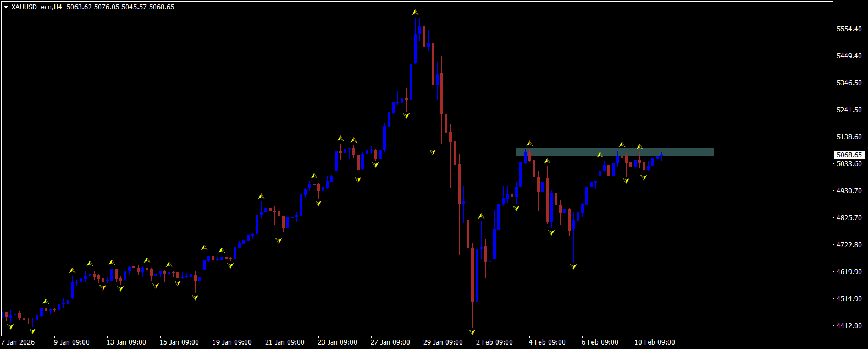
Task: Click the XAUUSD_ecn,H4 symbol title
Action: pyautogui.click(x=37, y=7)
